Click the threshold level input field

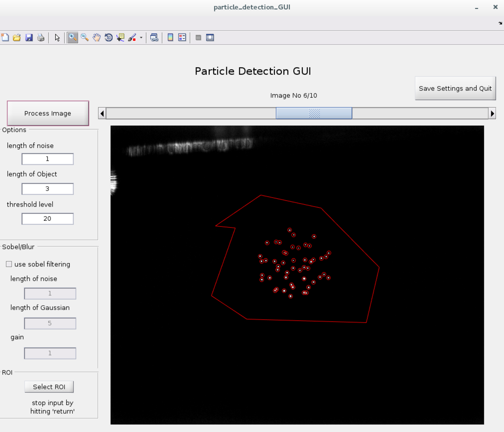point(47,219)
